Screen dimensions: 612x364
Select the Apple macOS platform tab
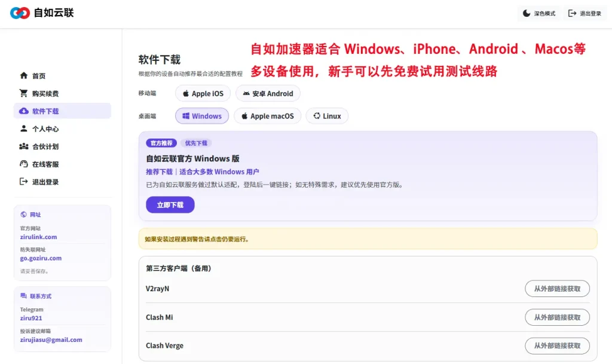267,116
